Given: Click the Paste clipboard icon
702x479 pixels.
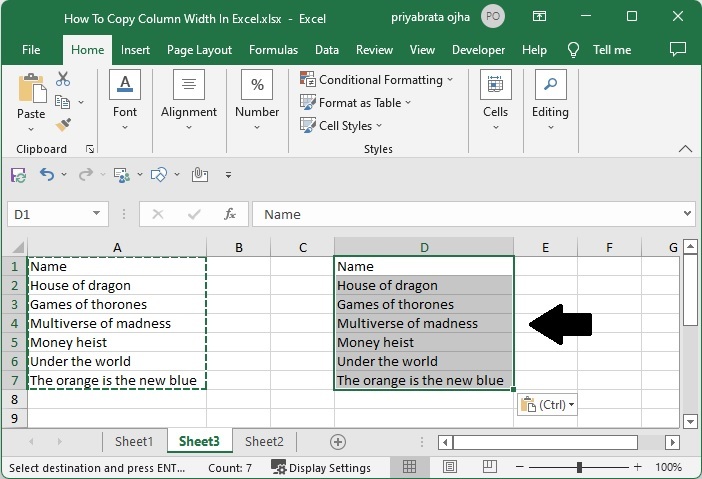Looking at the screenshot, I should tap(31, 90).
